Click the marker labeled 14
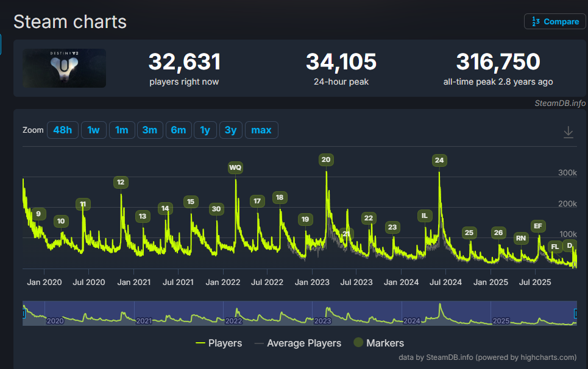 click(165, 208)
